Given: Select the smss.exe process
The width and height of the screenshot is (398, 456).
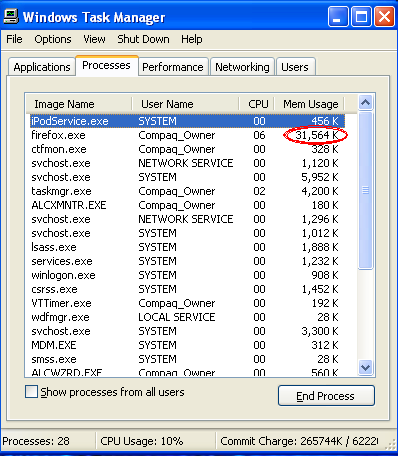Looking at the screenshot, I should coord(187,359).
